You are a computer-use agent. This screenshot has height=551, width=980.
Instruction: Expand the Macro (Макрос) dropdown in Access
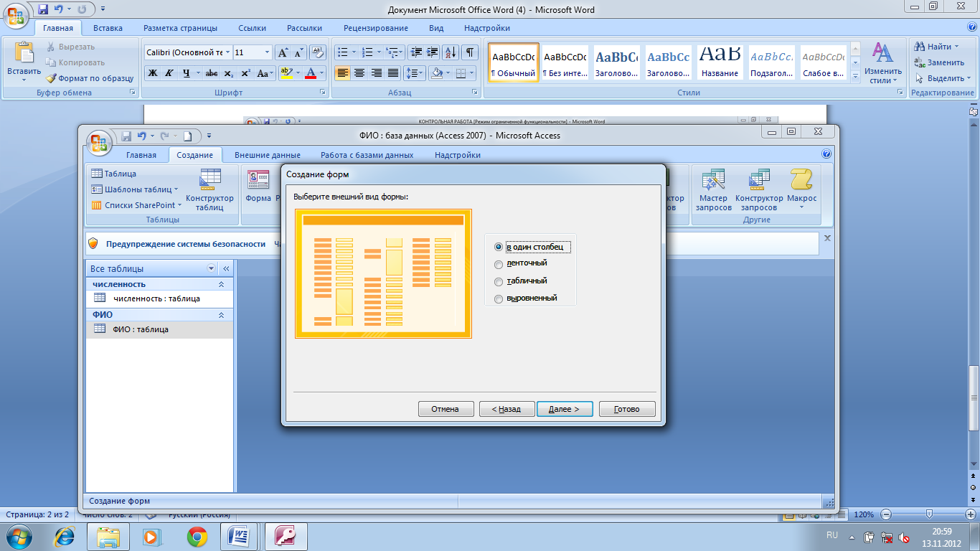[x=801, y=208]
